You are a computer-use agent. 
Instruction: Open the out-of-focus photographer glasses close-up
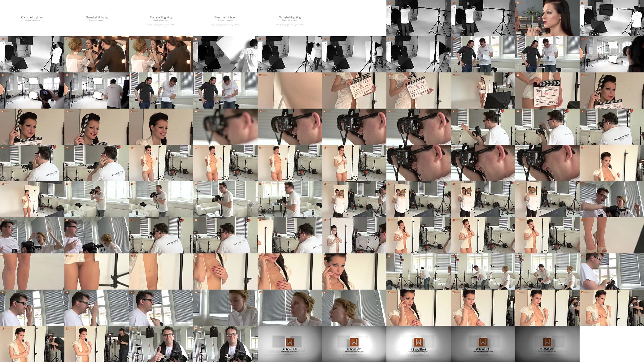point(225,127)
